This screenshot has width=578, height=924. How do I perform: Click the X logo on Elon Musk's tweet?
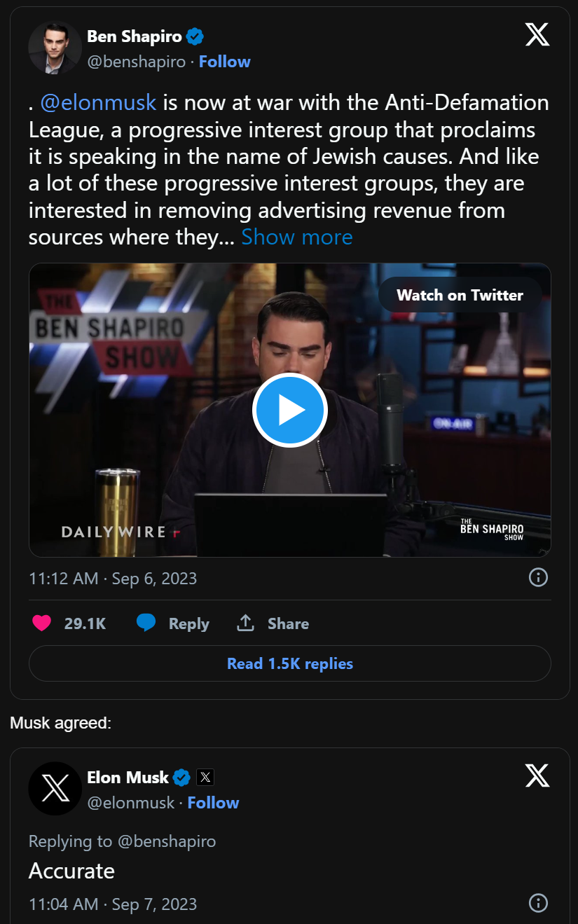pos(537,775)
